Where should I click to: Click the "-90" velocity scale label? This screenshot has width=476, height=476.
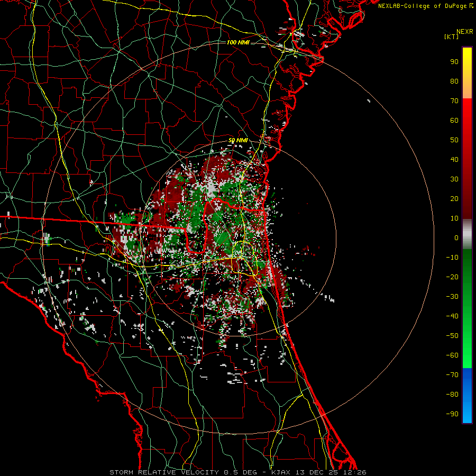pyautogui.click(x=452, y=414)
